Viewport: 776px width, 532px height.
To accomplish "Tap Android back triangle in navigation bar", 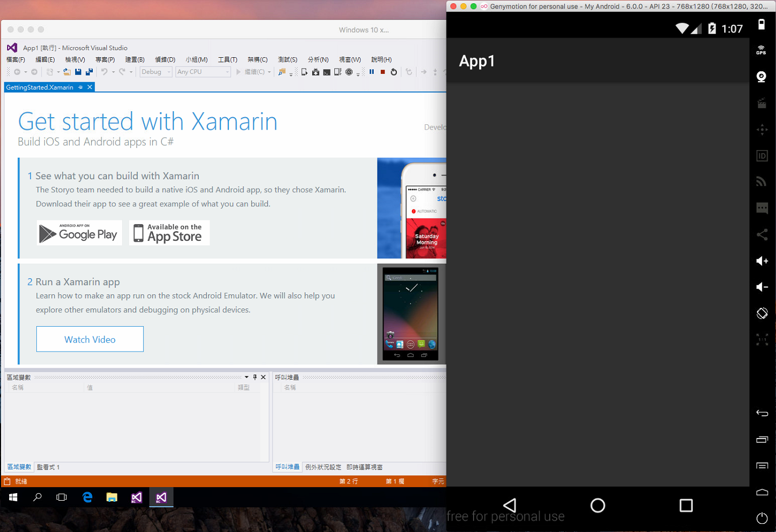I will [x=510, y=506].
